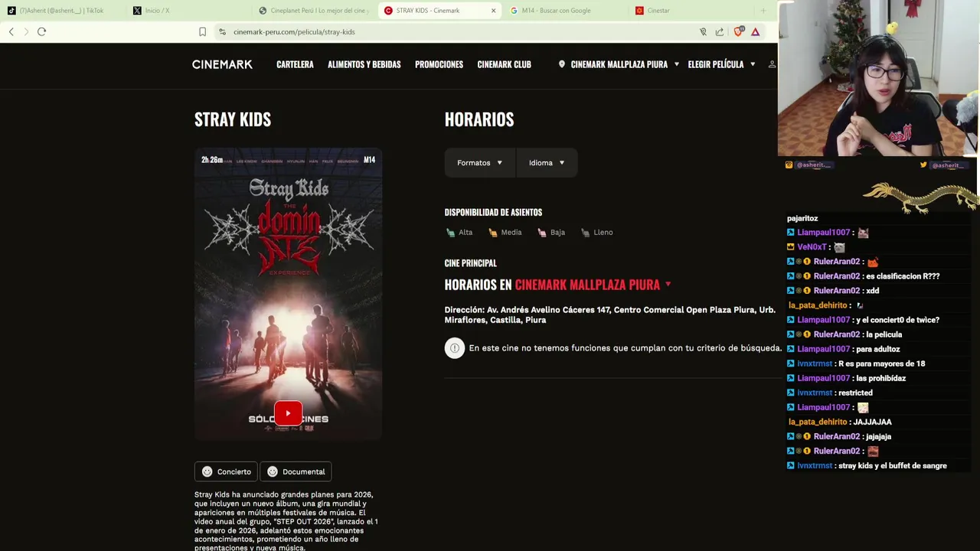Open site settings icon beside the URL

coord(222,31)
